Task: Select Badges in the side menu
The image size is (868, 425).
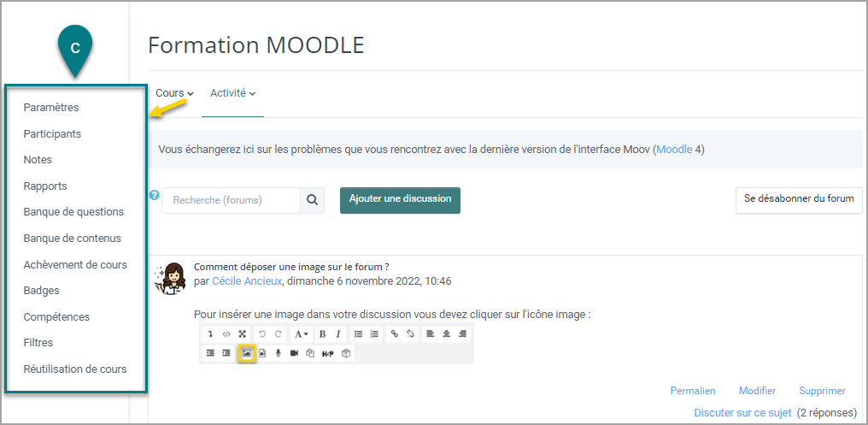Action: tap(41, 291)
